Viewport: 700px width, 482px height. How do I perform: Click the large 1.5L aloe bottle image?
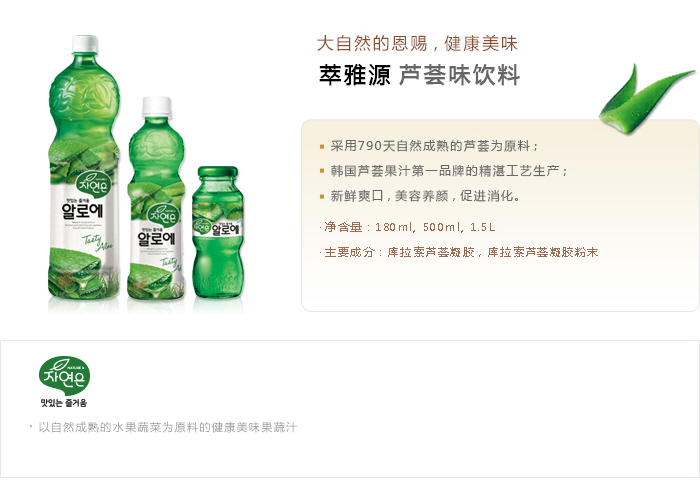[x=84, y=167]
